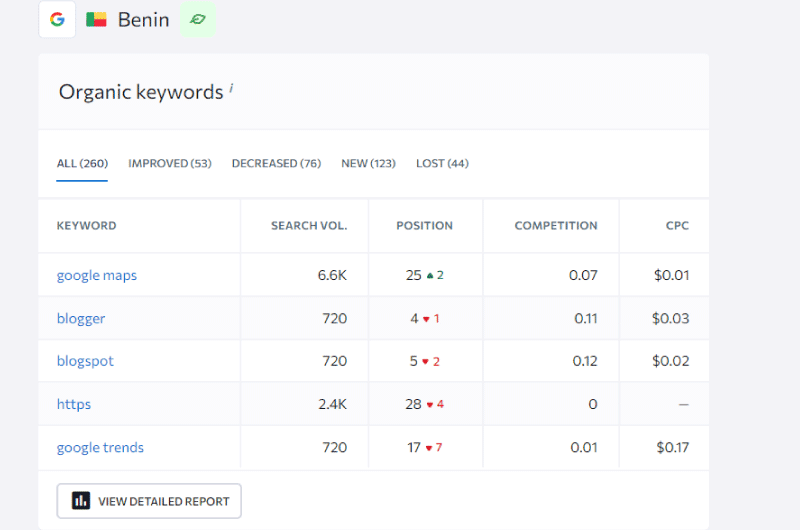Click position 5 in blogspot row
800x530 pixels.
[x=414, y=361]
